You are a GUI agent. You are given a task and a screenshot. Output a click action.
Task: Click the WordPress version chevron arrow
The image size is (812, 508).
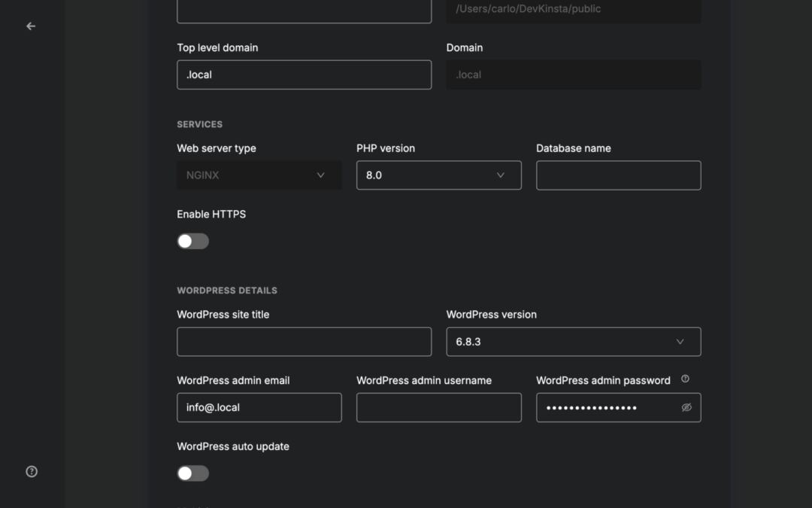click(x=680, y=341)
